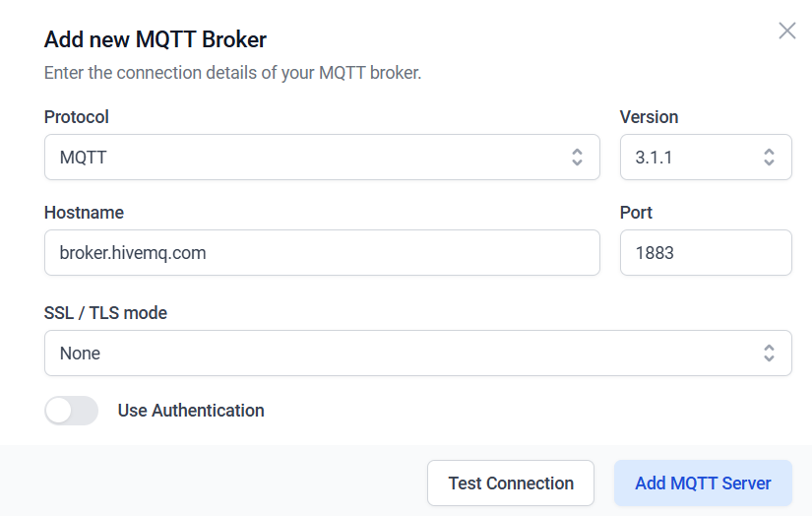This screenshot has width=812, height=516.
Task: Click the SSL / TLS mode chevron icon
Action: (770, 353)
